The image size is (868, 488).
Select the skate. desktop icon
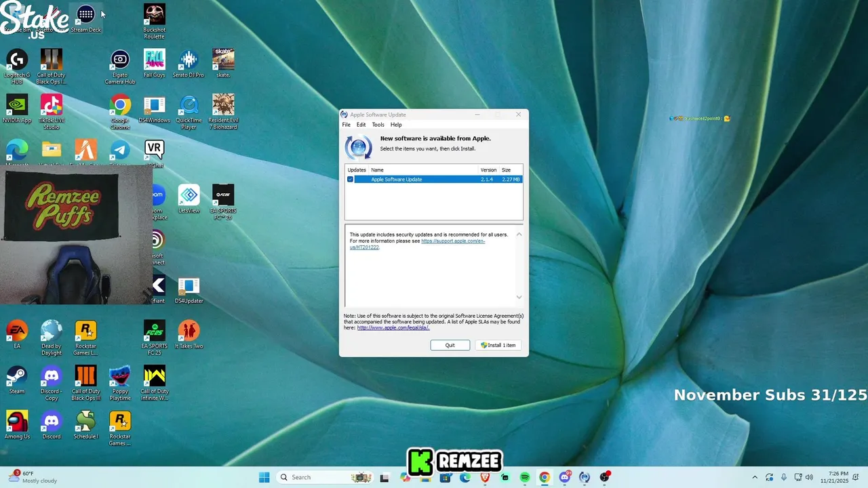click(223, 63)
